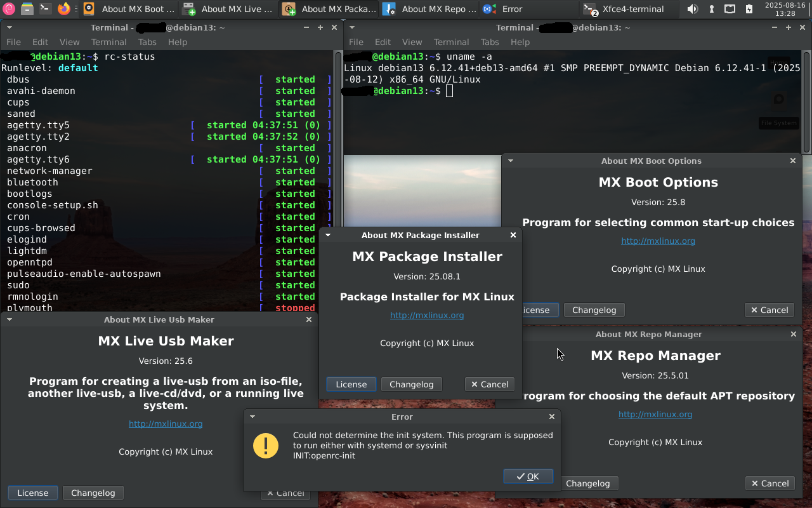Launch terminal emulator from panel launcher
This screenshot has width=812, height=508.
45,9
